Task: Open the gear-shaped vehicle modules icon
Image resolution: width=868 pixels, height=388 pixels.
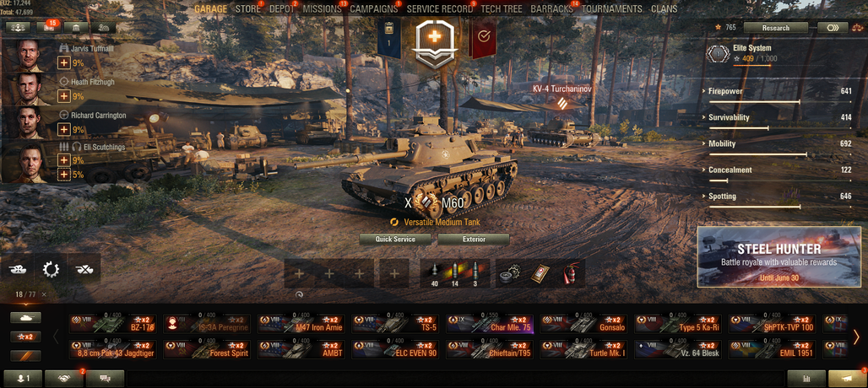Action: tap(51, 269)
